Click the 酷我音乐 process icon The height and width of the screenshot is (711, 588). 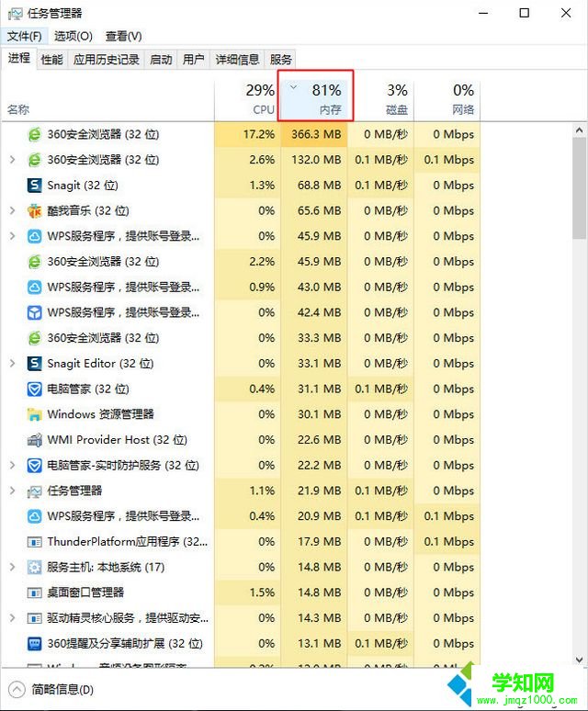[x=35, y=210]
